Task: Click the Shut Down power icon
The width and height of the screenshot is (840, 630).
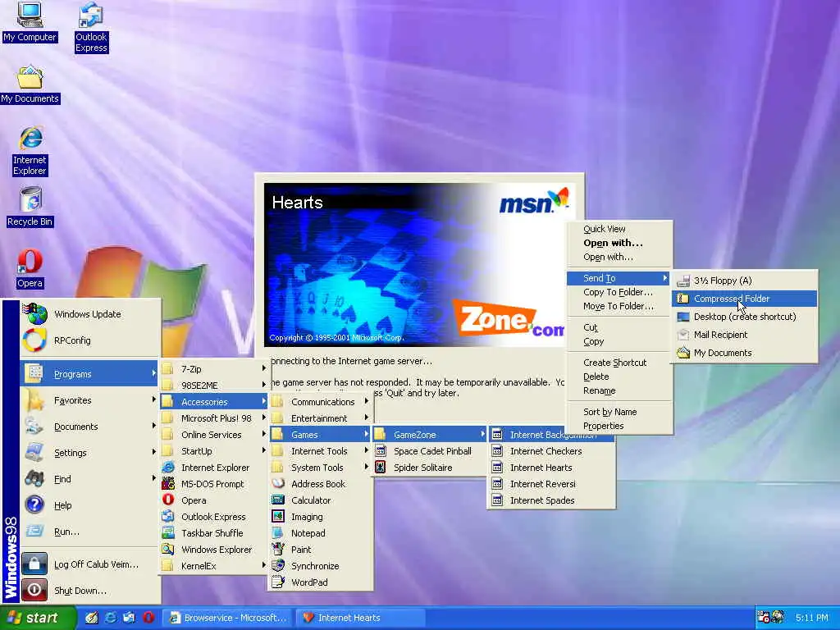Action: click(34, 590)
